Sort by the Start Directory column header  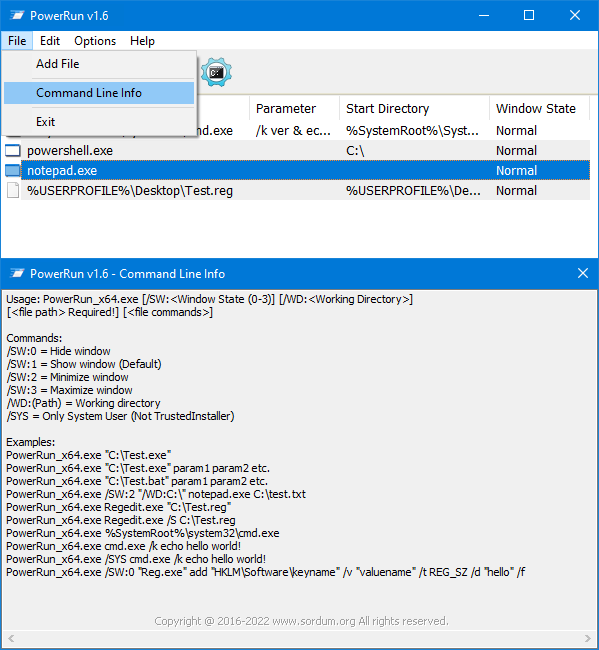click(415, 109)
